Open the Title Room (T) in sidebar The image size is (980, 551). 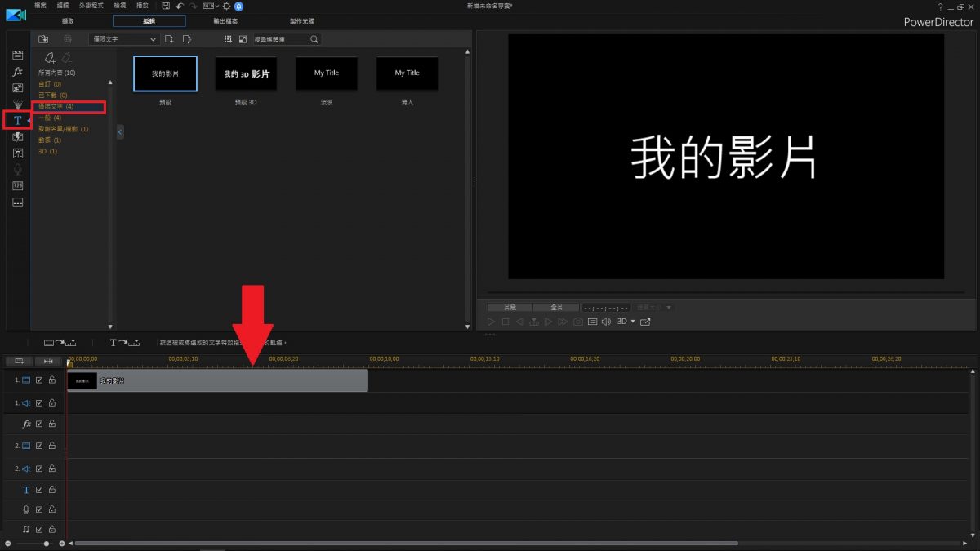click(x=17, y=121)
